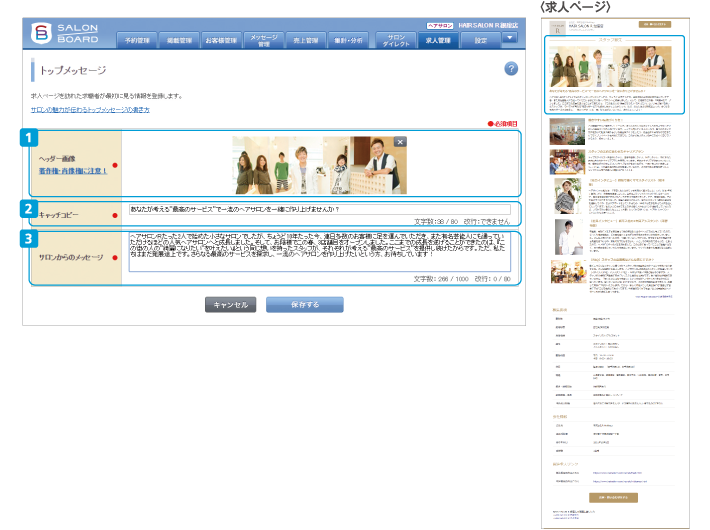Viewport: 710px width, 530px height.
Task: Select the 売上管理 tab
Action: [x=306, y=41]
